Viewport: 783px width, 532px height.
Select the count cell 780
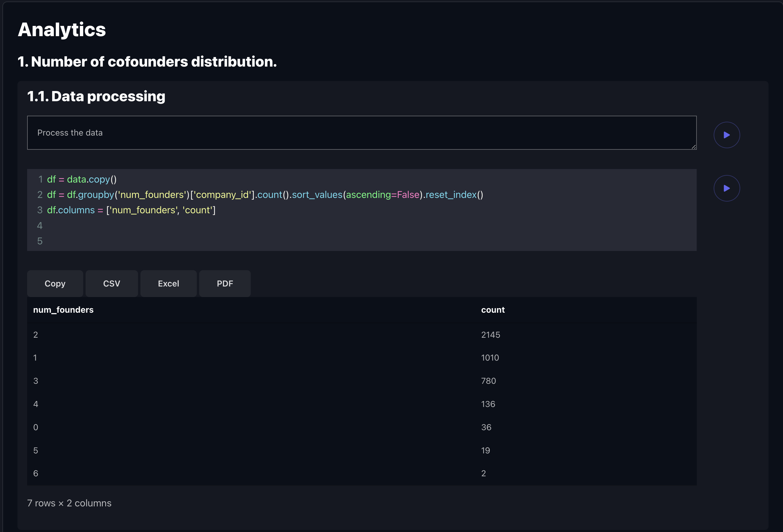(x=488, y=381)
